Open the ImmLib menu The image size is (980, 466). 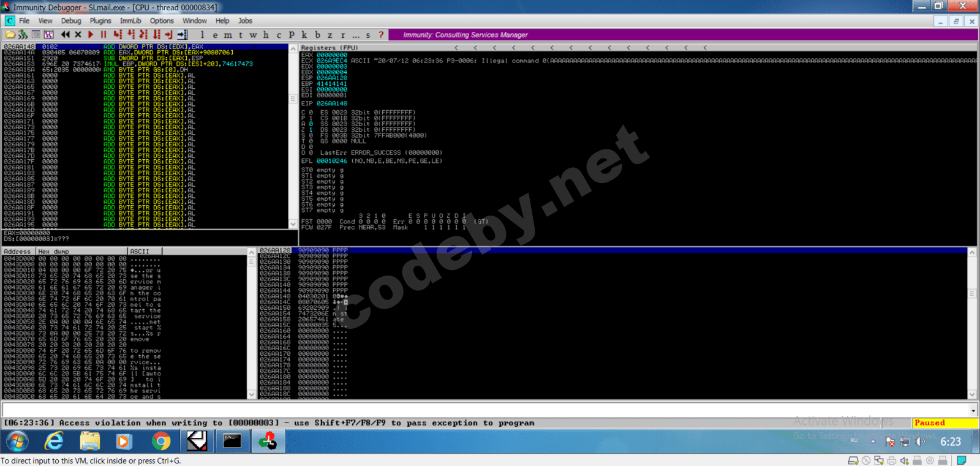point(130,21)
